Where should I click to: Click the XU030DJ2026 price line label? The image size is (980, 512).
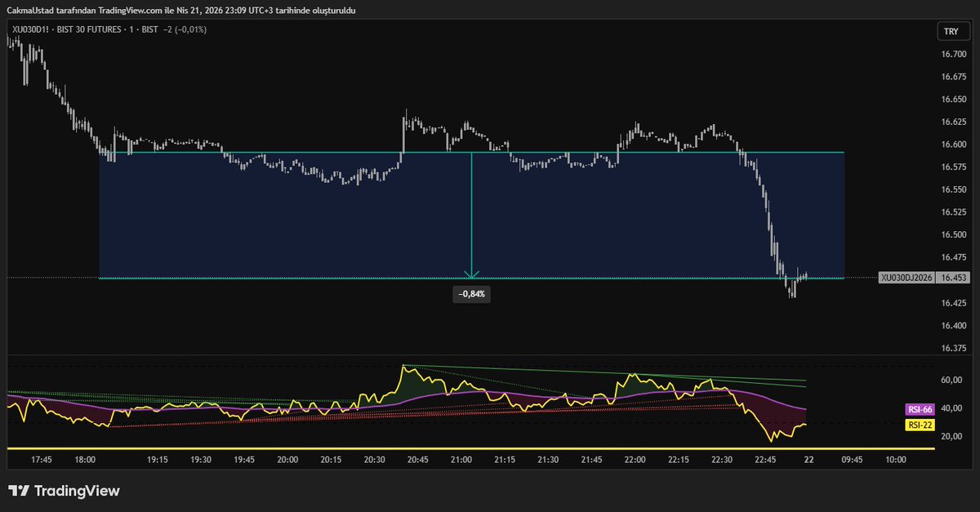pos(906,278)
